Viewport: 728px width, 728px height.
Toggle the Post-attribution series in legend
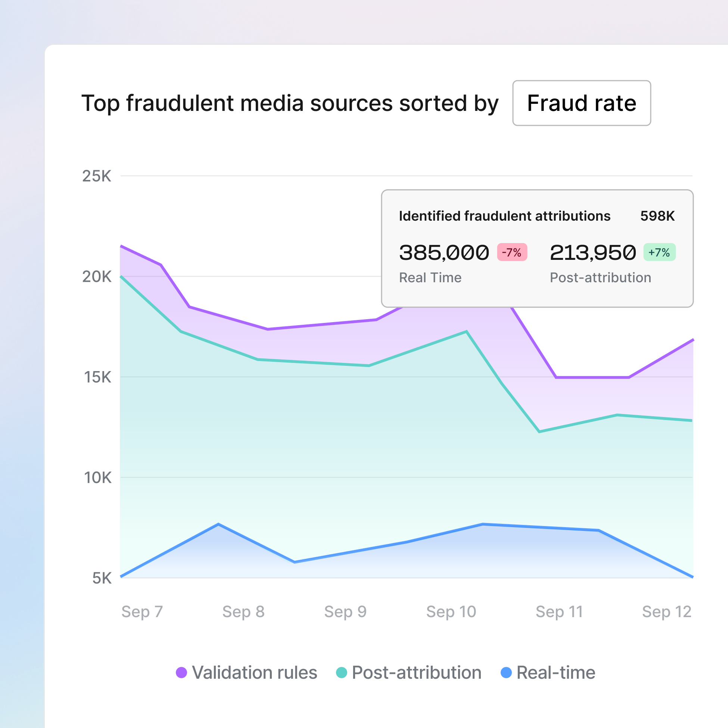[416, 673]
